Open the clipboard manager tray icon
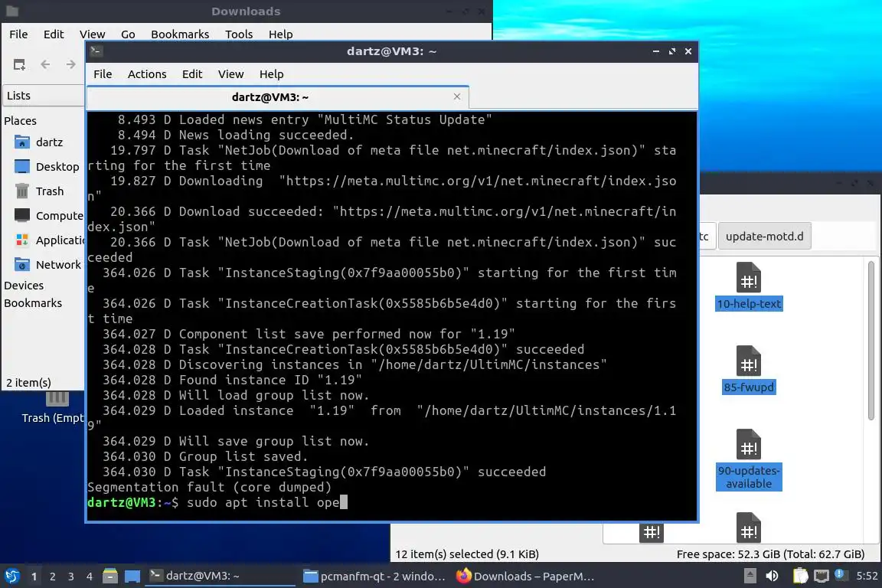 tap(800, 576)
